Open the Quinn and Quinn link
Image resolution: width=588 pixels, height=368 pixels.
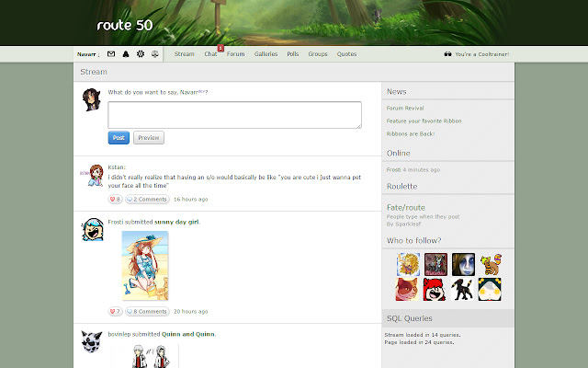[x=188, y=334]
